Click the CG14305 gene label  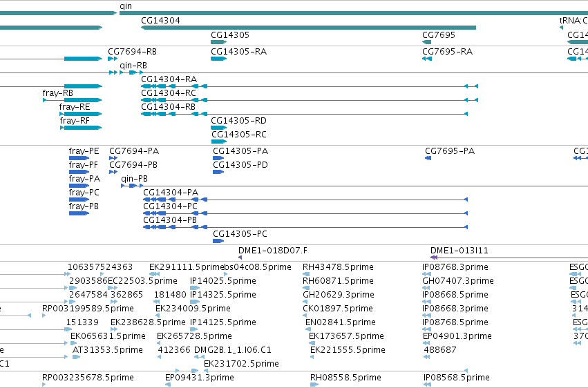coord(230,35)
